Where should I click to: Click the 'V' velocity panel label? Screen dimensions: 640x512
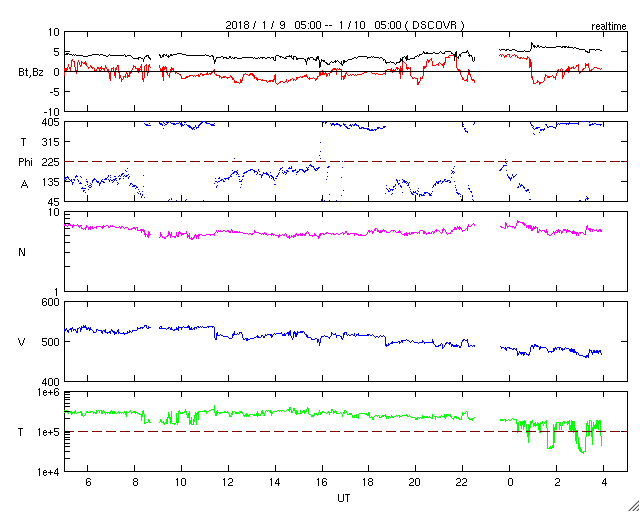[22, 342]
